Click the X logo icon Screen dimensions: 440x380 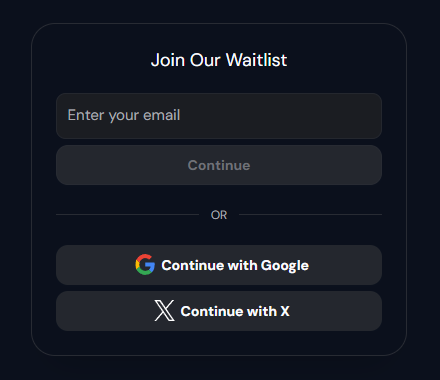point(164,311)
